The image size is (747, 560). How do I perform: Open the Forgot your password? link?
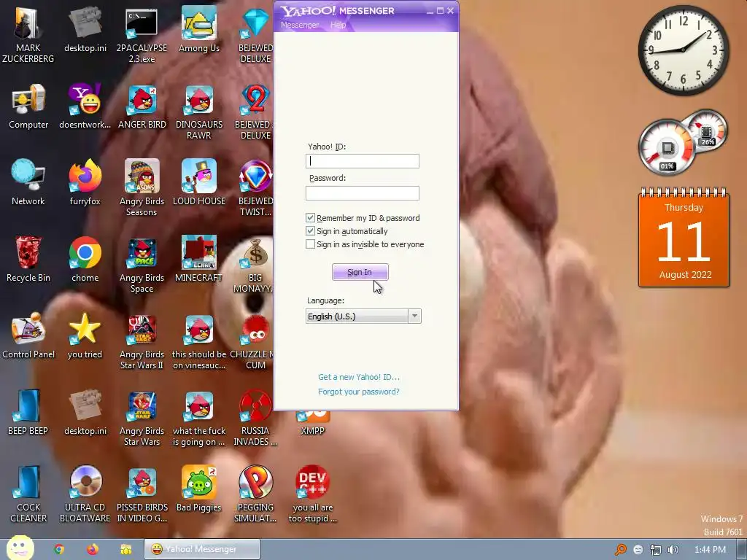[359, 392]
